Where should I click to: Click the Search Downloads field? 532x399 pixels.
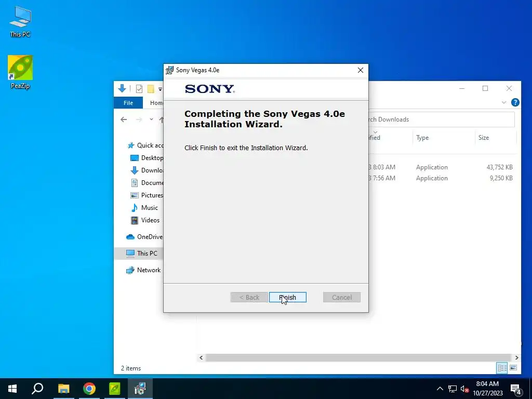[442, 119]
